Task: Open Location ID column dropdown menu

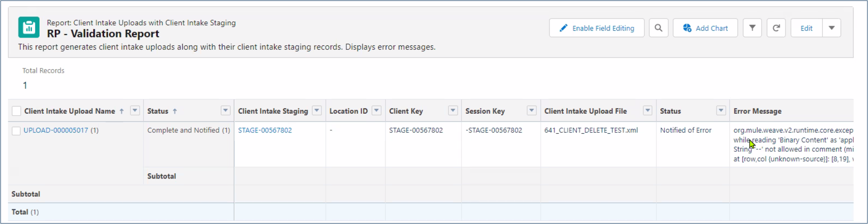Action: tap(377, 111)
